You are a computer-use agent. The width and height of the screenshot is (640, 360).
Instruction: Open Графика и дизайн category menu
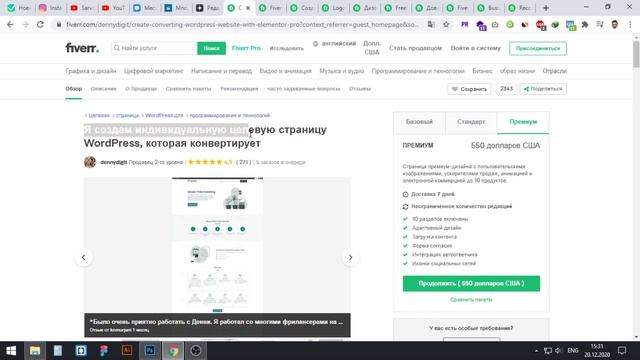point(91,71)
